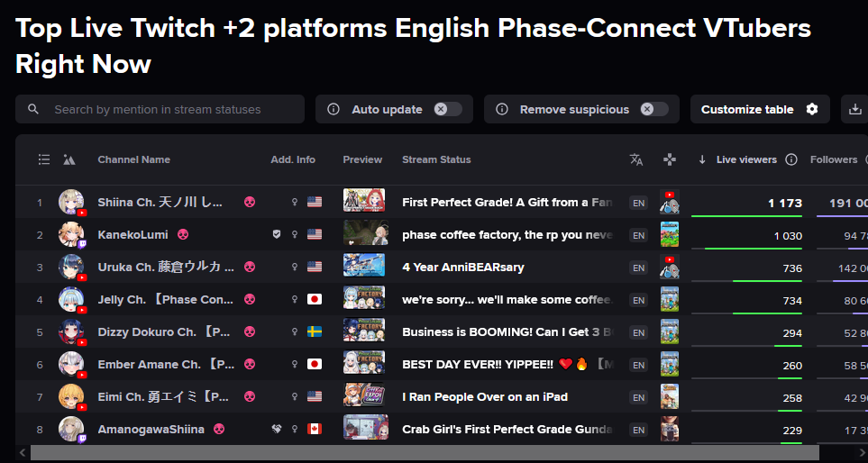The image size is (868, 463).
Task: Open the Customize table button
Action: click(760, 109)
